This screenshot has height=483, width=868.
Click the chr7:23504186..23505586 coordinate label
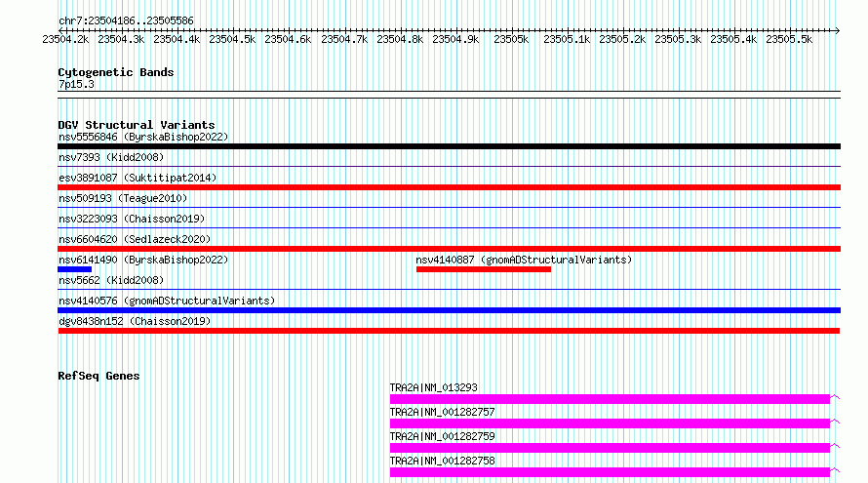[126, 21]
